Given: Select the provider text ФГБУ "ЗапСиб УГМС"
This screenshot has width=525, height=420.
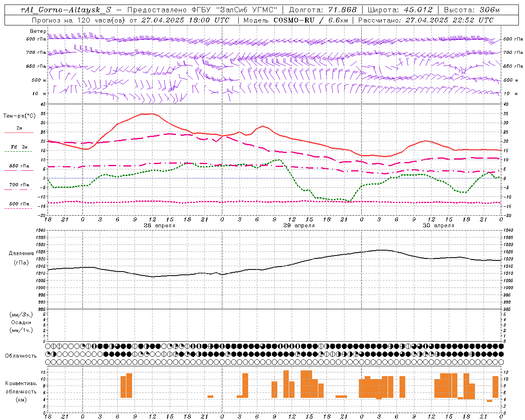Looking at the screenshot, I should (234, 10).
